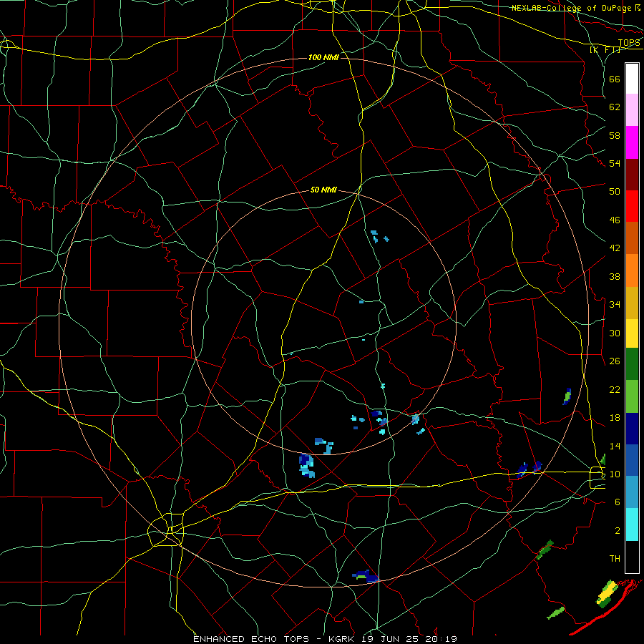Viewport: 644px width, 644px height.
Task: Click the 18 legend value
Action: [615, 418]
